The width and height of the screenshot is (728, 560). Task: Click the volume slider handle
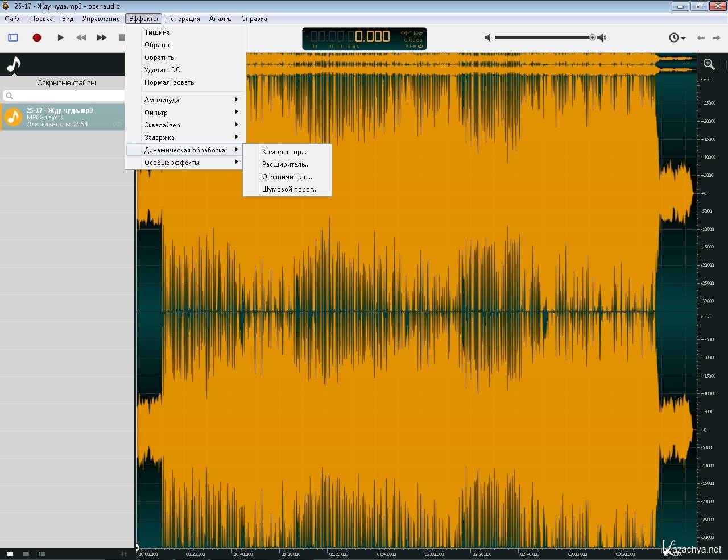tap(592, 38)
